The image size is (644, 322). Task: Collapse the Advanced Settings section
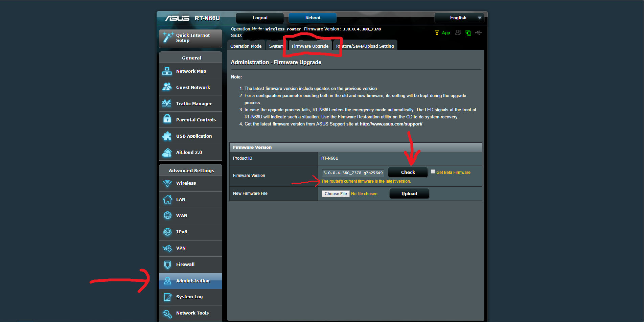point(190,170)
